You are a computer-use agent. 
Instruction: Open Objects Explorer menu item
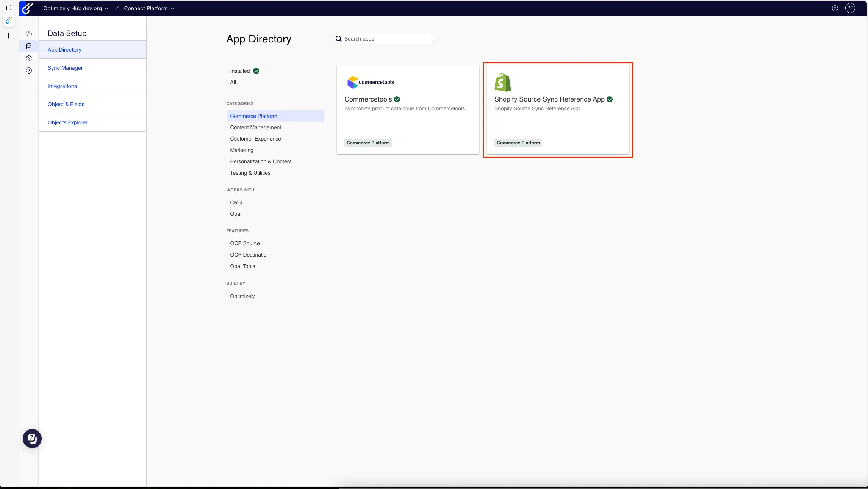point(92,122)
